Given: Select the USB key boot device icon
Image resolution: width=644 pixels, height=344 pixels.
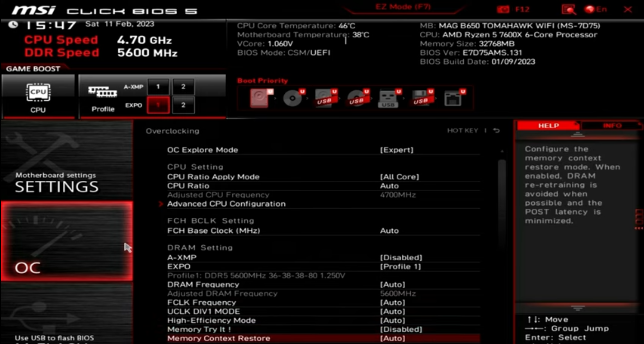Looking at the screenshot, I should 389,98.
